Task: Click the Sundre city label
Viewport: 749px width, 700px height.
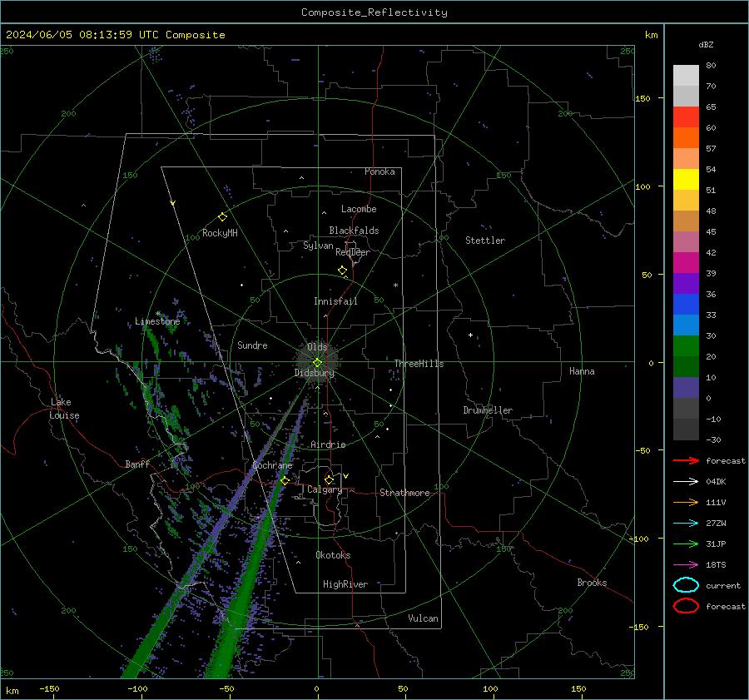Action: point(252,345)
